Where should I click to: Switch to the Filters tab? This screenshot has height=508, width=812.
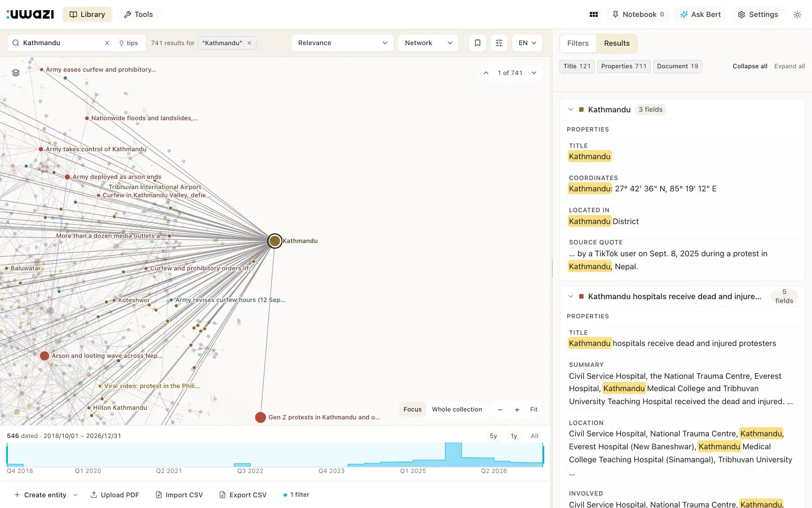coord(578,43)
